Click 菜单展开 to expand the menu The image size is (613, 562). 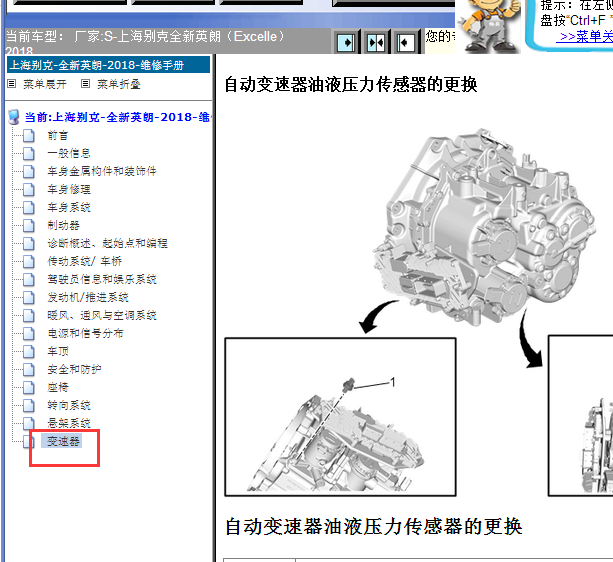click(x=45, y=84)
